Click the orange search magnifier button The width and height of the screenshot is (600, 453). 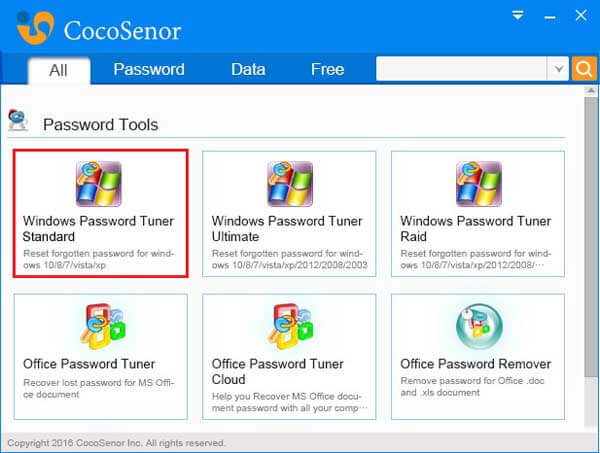(x=584, y=69)
